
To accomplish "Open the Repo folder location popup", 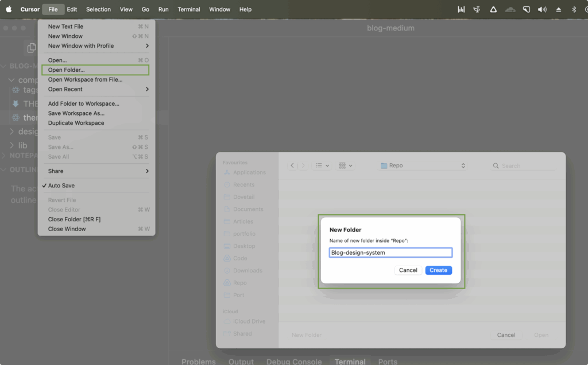I will [x=423, y=166].
